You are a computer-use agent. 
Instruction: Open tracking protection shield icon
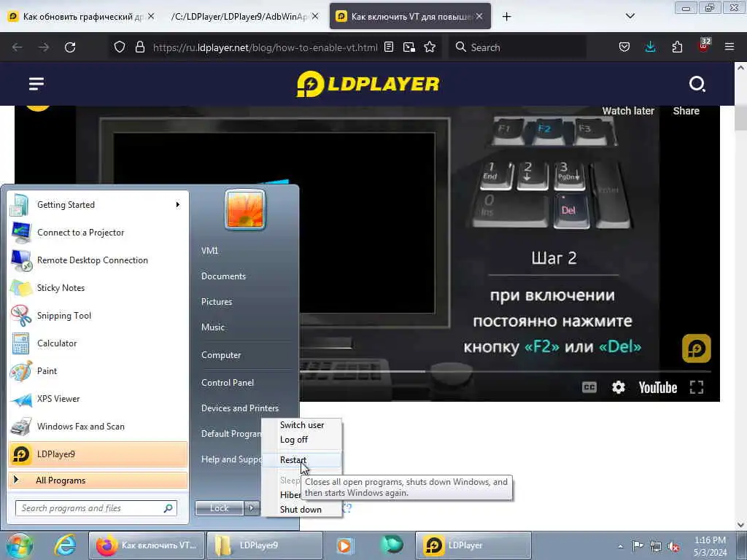point(120,47)
